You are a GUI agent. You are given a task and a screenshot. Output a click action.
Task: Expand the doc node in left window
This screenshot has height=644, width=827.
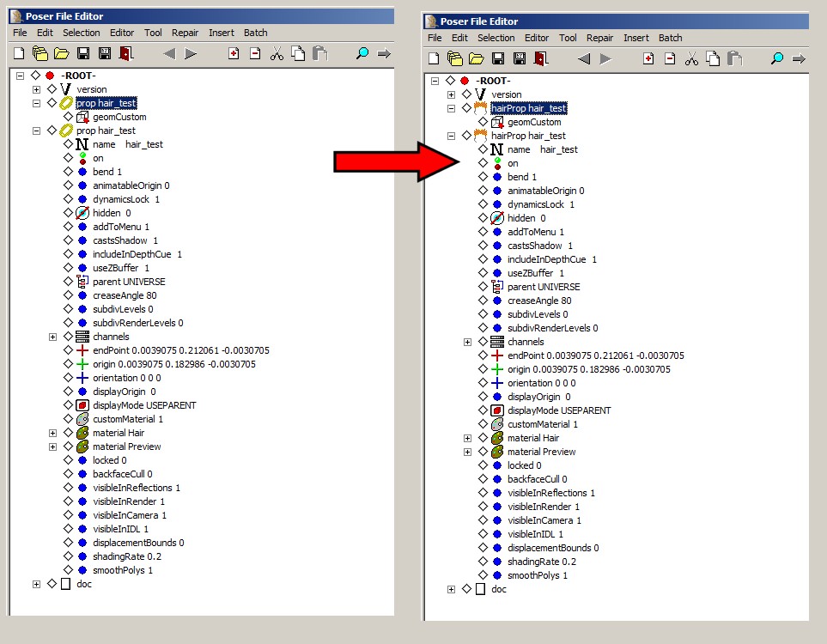(x=36, y=584)
